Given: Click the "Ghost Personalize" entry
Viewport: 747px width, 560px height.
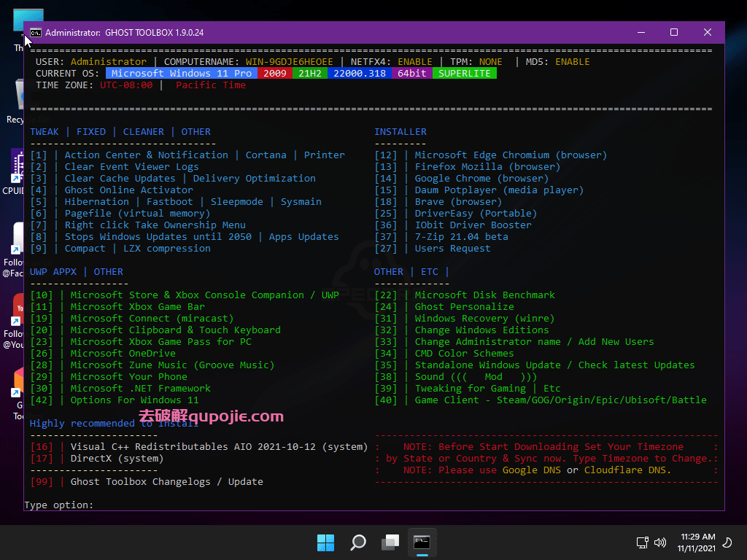Looking at the screenshot, I should [465, 307].
